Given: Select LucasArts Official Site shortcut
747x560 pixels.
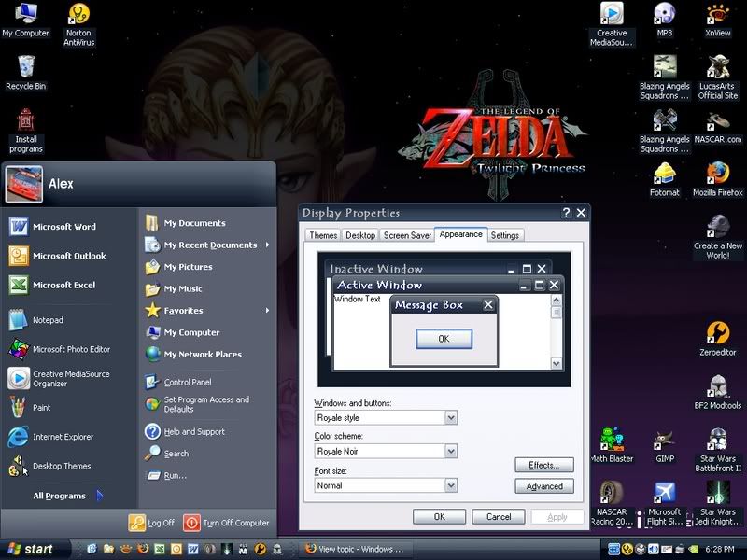Looking at the screenshot, I should click(717, 77).
